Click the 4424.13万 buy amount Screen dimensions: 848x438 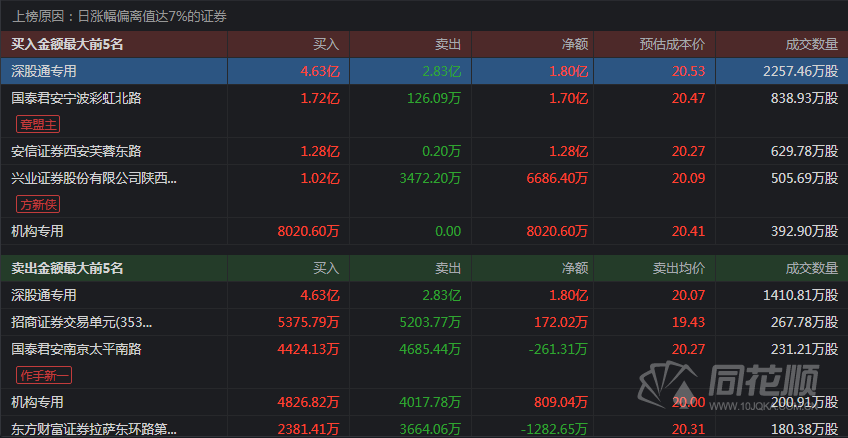(309, 349)
